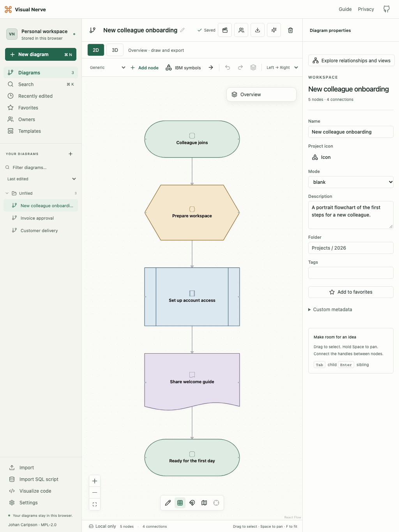Open the GitHub icon link
The width and height of the screenshot is (399, 532).
[x=387, y=9]
